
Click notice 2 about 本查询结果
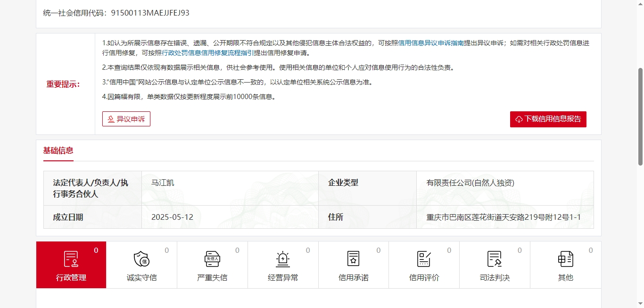(x=278, y=67)
